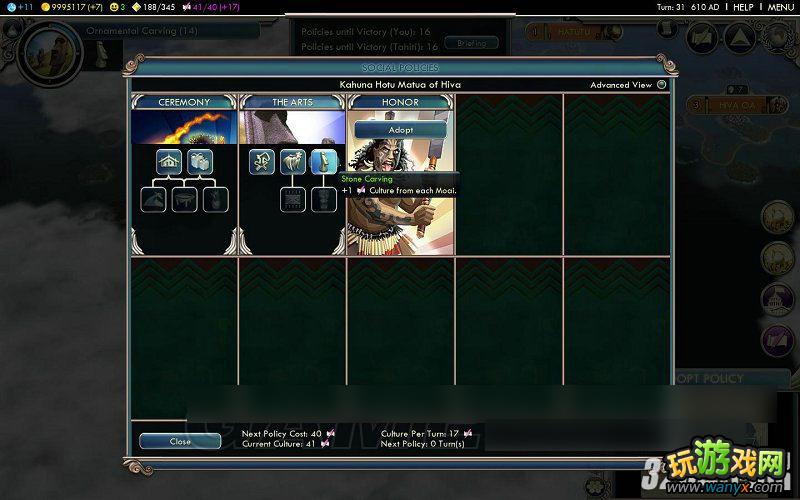Click the moai research icon beside Ornamental Carving
This screenshot has width=800, height=500.
pyautogui.click(x=103, y=55)
